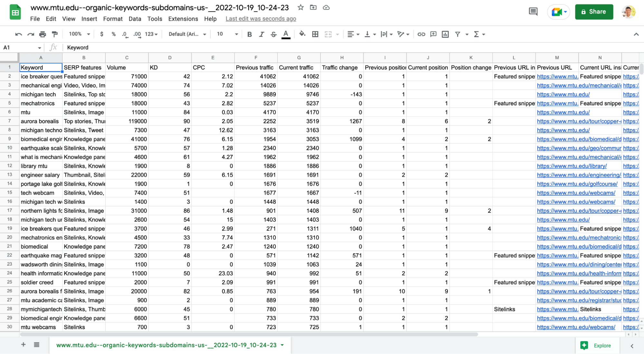The height and width of the screenshot is (354, 644).
Task: Click the create filter icon
Action: 457,34
